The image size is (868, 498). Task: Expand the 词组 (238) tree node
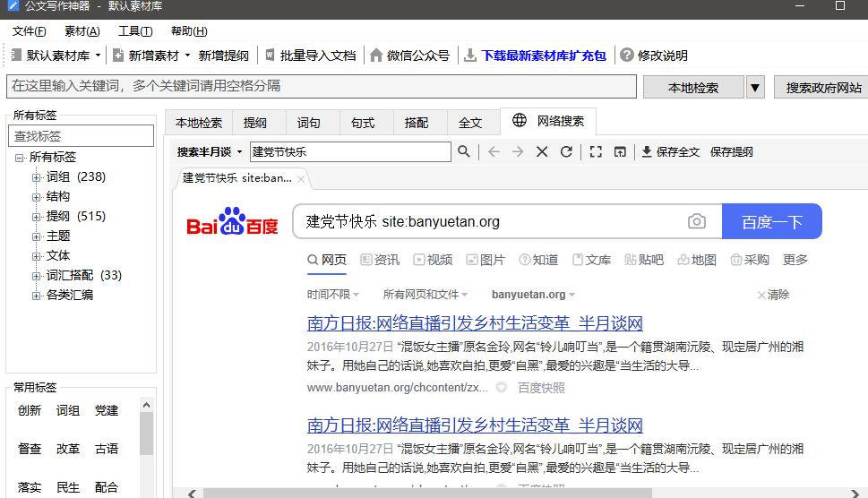point(36,177)
